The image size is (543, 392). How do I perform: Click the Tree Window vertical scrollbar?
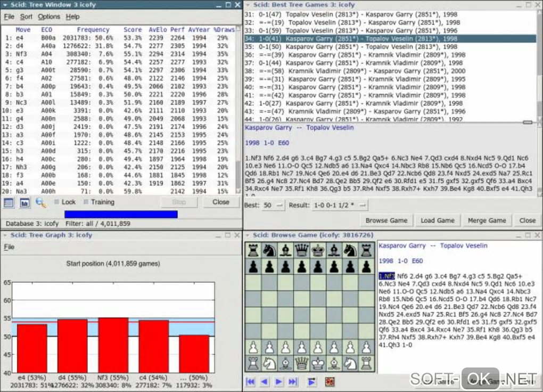238,110
